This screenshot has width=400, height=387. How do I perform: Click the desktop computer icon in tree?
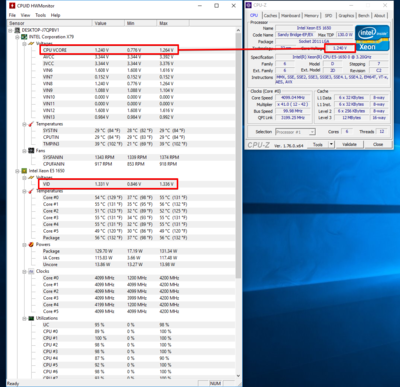(17, 30)
